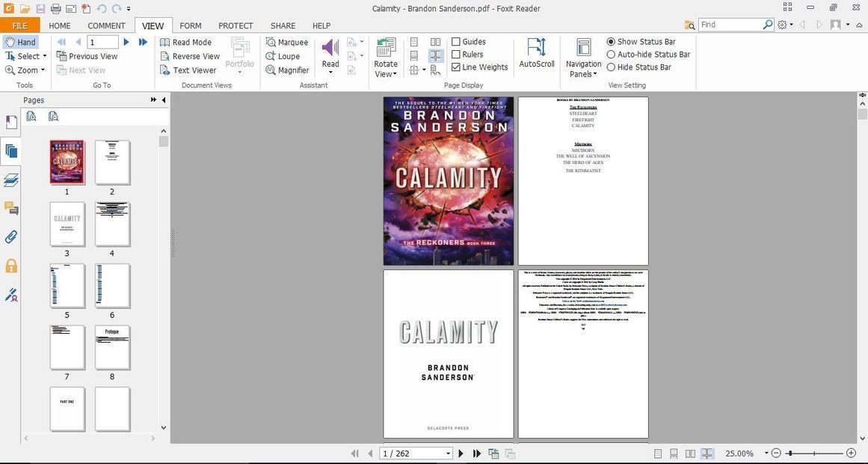Open the FILE menu
This screenshot has width=868, height=464.
[19, 25]
